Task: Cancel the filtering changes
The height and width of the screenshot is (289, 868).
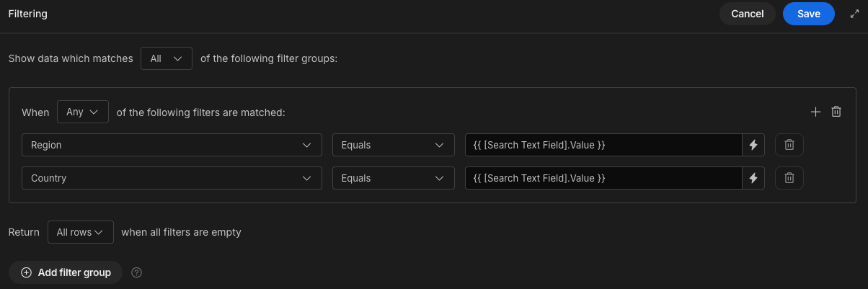Action: [748, 14]
